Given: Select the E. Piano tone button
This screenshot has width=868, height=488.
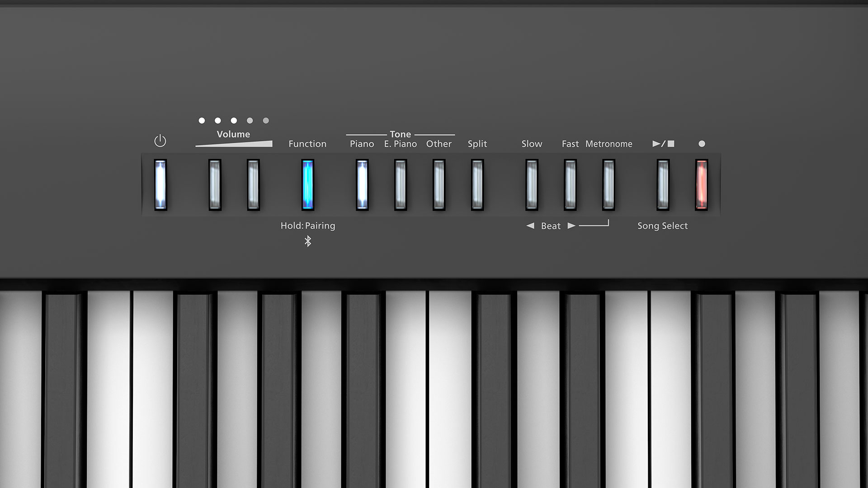Looking at the screenshot, I should [x=400, y=184].
